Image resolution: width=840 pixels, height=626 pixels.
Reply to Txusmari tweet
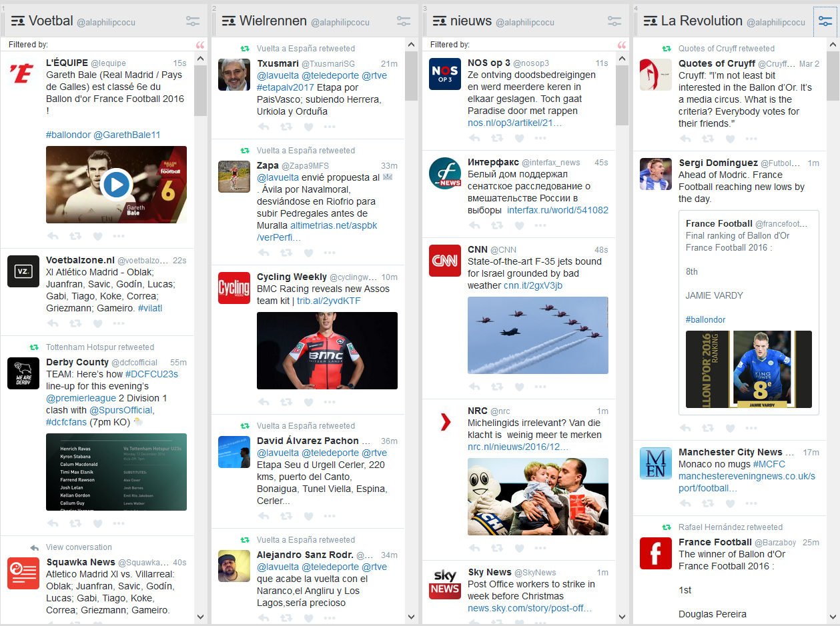pos(264,127)
